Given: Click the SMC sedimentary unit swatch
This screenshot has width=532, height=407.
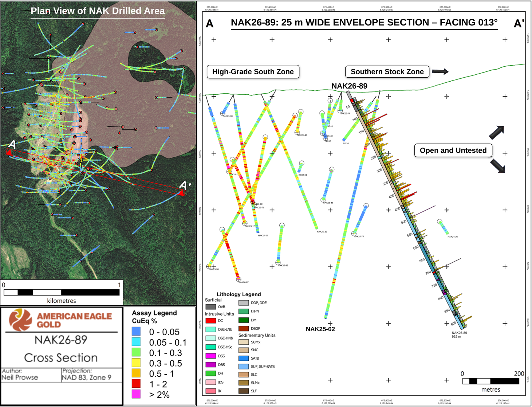Looking at the screenshot, I should point(244,350).
